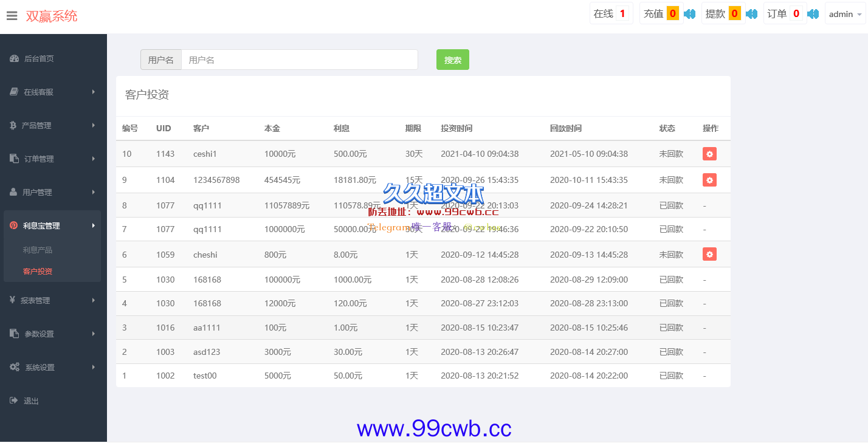Expand the 参数设置 submenu arrow
Viewport: 868px width, 443px height.
pos(94,334)
